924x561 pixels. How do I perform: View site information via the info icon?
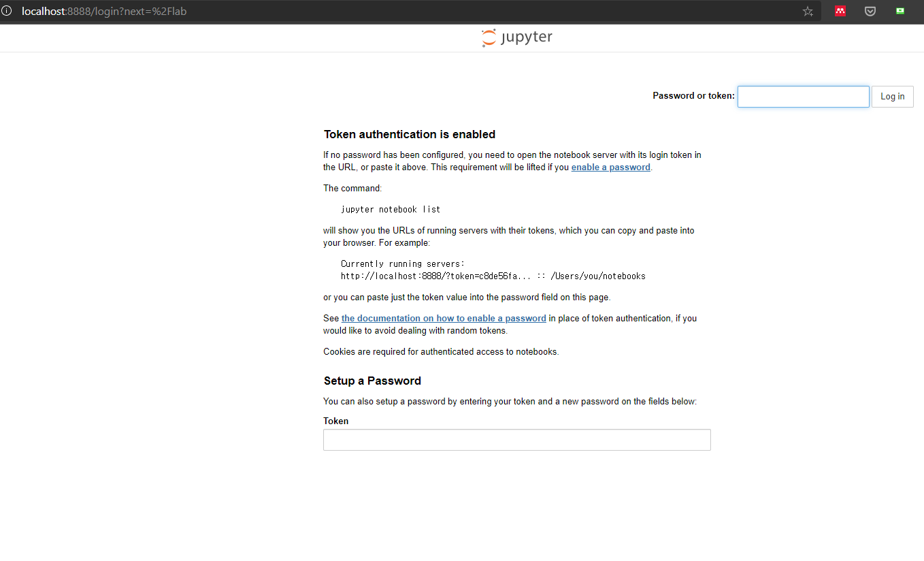7,11
